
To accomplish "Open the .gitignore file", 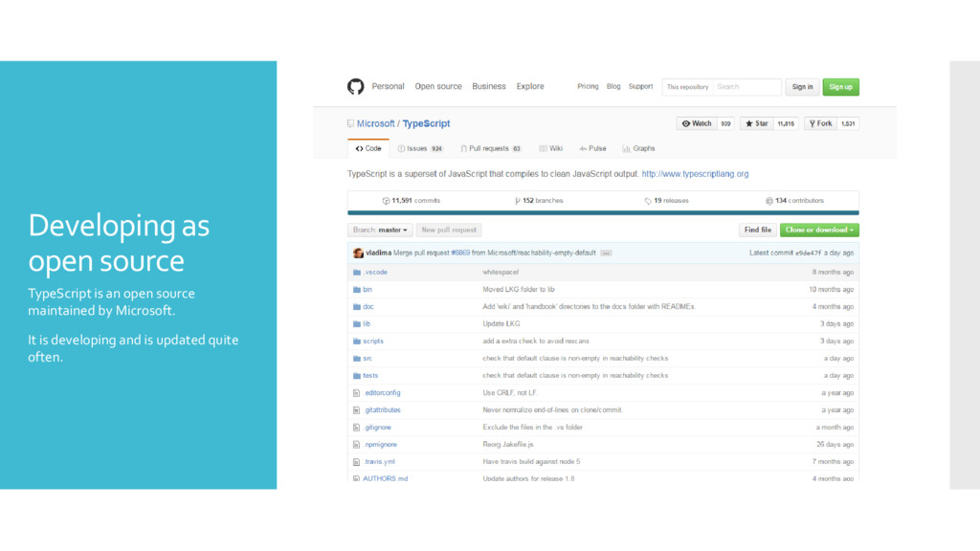I will [377, 428].
